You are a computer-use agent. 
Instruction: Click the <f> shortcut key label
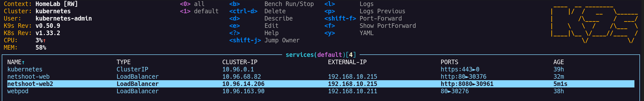click(x=330, y=26)
